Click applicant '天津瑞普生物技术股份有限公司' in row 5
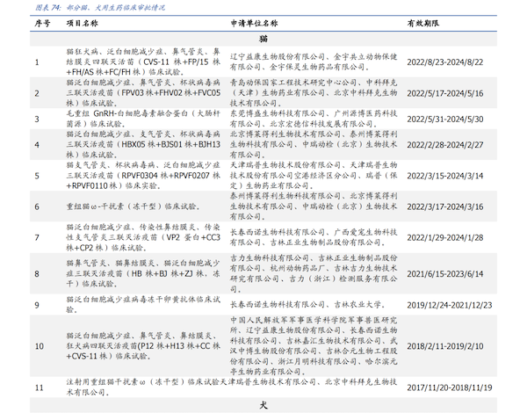Viewport: 527px width, 420px height. pos(285,165)
